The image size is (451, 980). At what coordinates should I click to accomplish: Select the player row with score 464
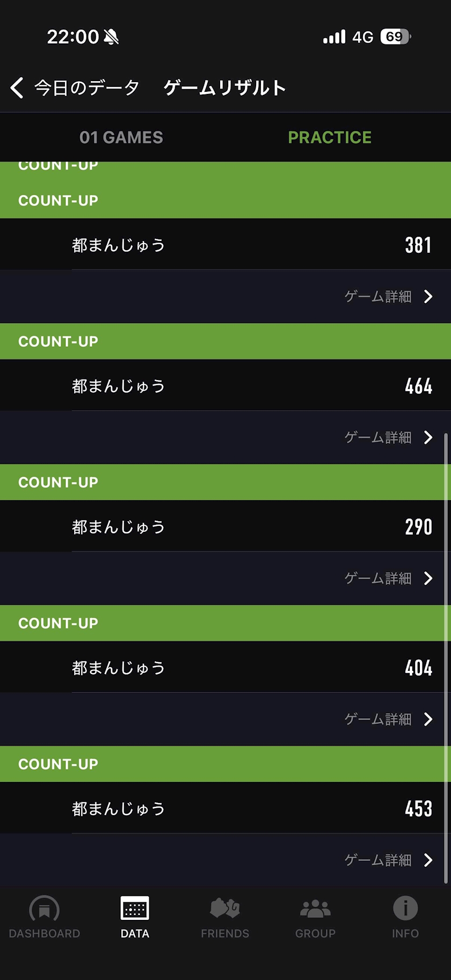tap(225, 385)
